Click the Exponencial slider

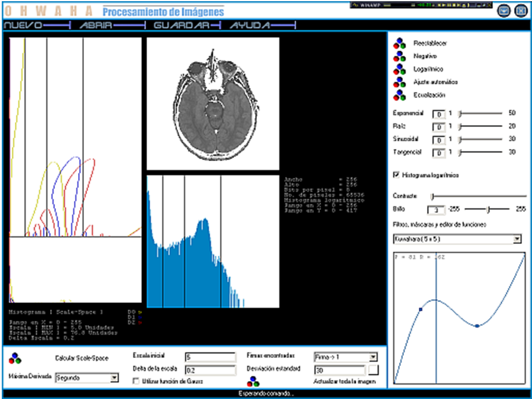point(480,114)
